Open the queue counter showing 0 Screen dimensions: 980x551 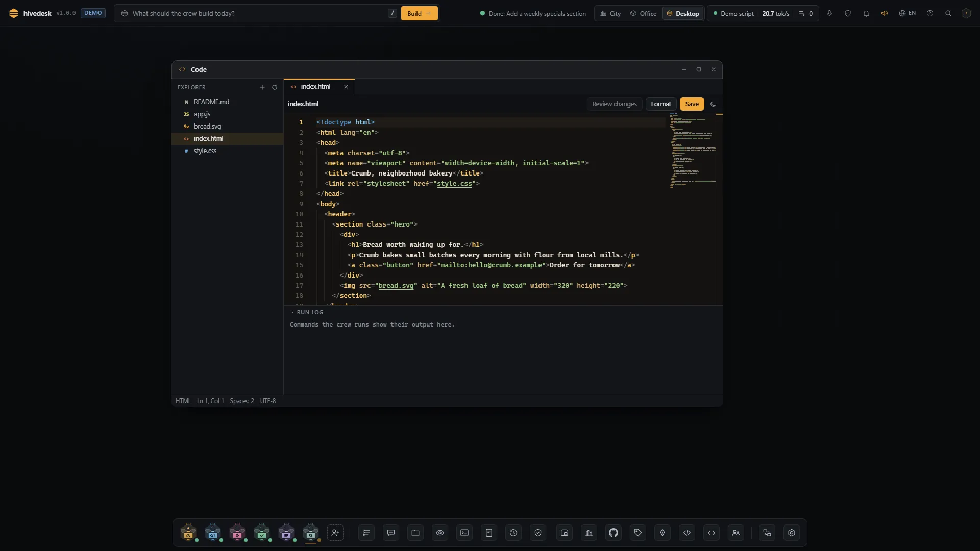[x=806, y=14]
